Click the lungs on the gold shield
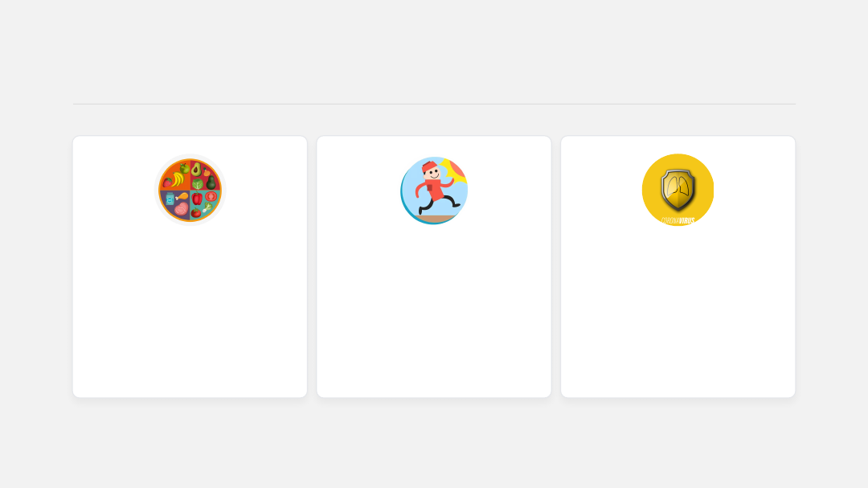The width and height of the screenshot is (868, 488). (678, 188)
